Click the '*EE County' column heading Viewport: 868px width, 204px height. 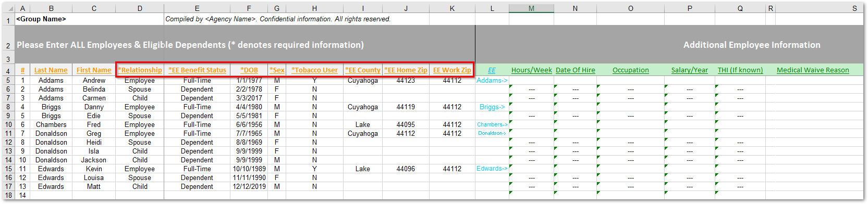pyautogui.click(x=363, y=70)
